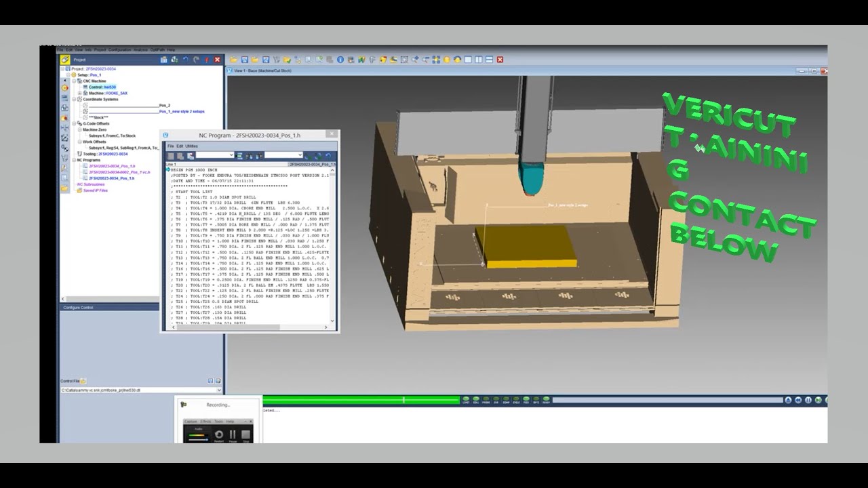Click the View 1 - Base title bar
The width and height of the screenshot is (868, 488).
(526, 70)
